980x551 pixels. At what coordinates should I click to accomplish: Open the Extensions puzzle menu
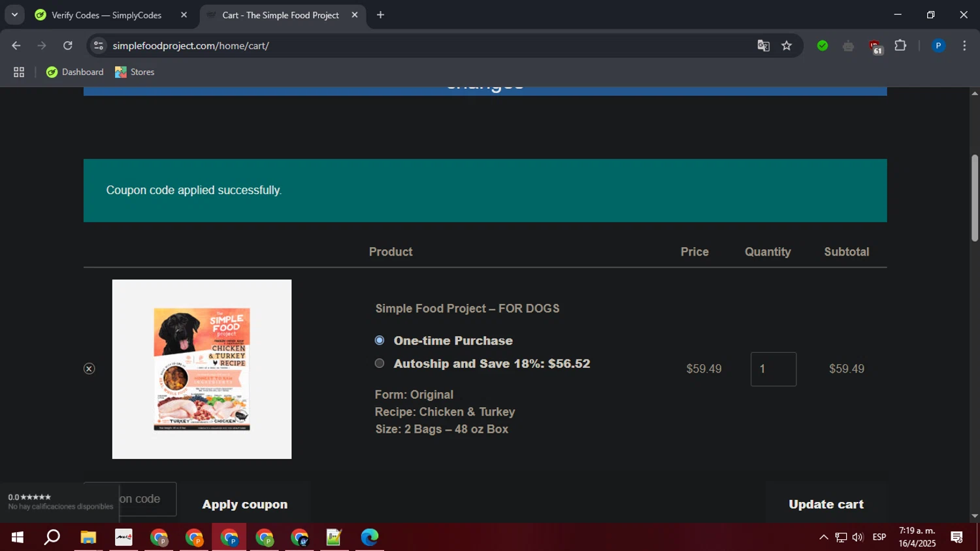point(900,46)
